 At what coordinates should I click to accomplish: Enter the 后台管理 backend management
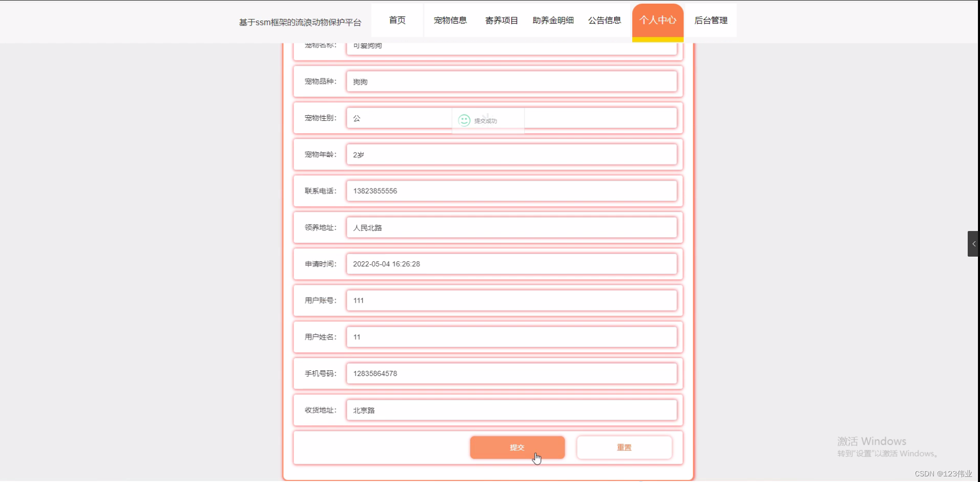(711, 20)
